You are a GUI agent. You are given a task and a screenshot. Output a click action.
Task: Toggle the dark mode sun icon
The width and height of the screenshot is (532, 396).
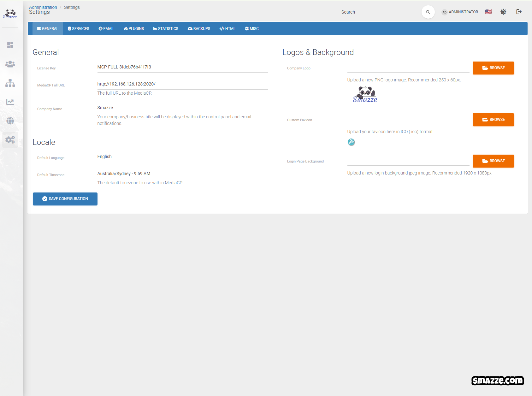[503, 12]
